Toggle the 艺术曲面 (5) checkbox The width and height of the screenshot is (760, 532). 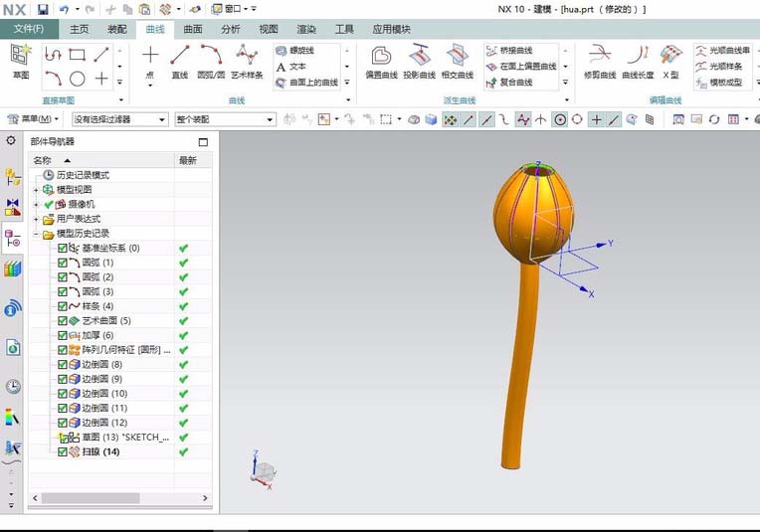[62, 321]
